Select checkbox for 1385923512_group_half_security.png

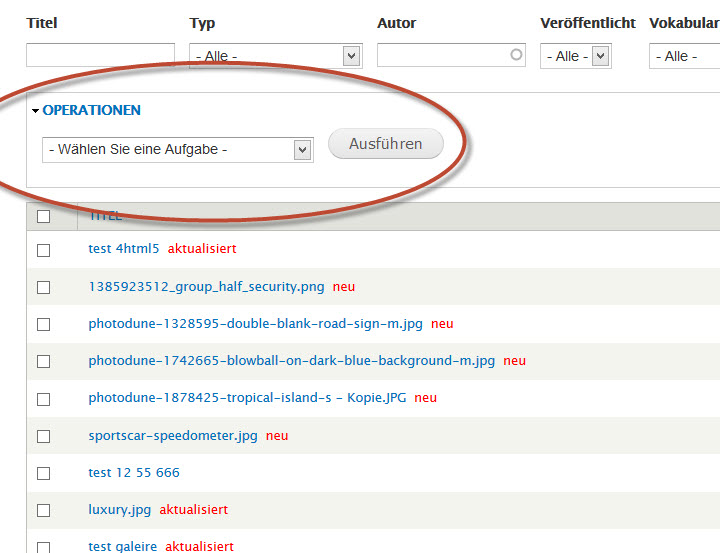coord(43,287)
